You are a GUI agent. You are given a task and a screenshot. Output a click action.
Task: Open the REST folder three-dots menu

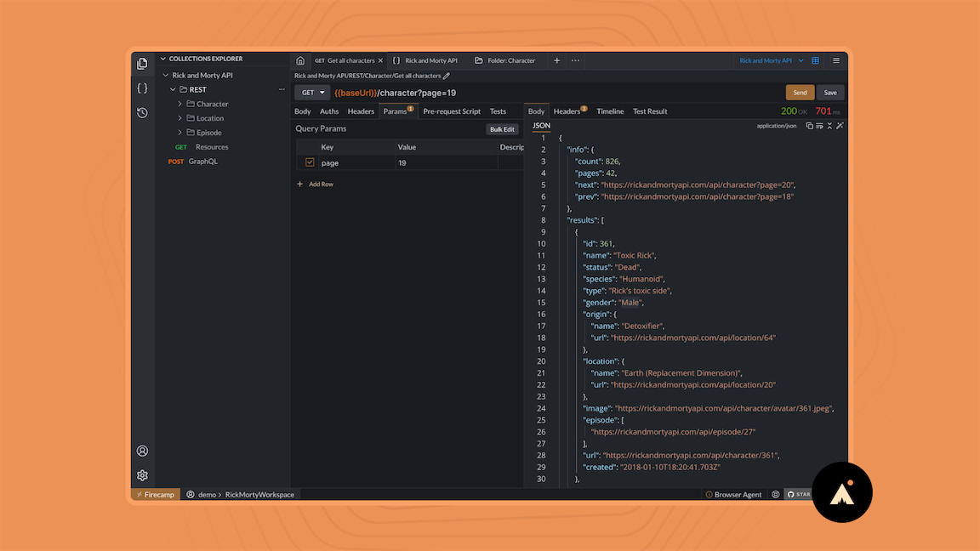coord(282,89)
